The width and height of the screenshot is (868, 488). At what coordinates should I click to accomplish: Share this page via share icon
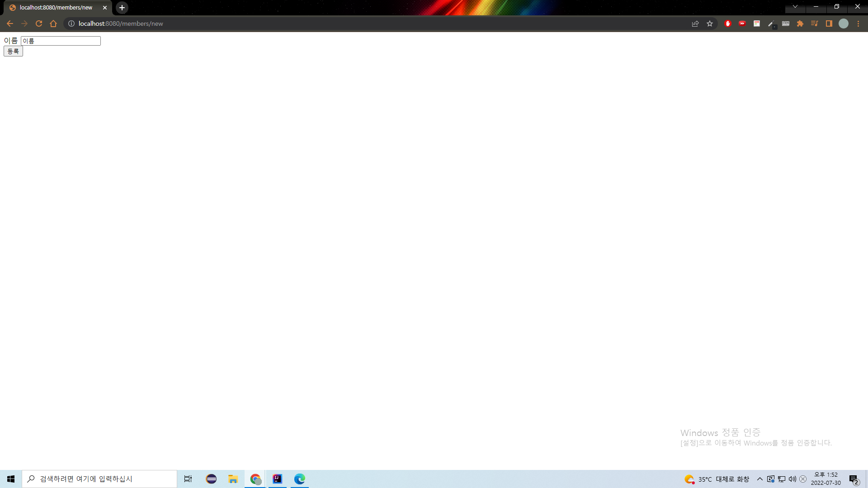pos(695,23)
